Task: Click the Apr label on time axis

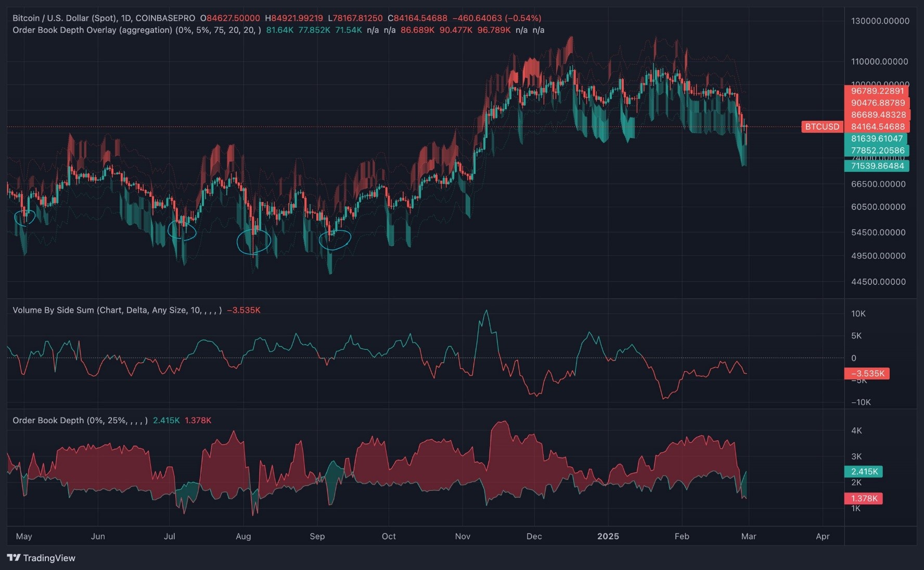Action: (x=823, y=536)
